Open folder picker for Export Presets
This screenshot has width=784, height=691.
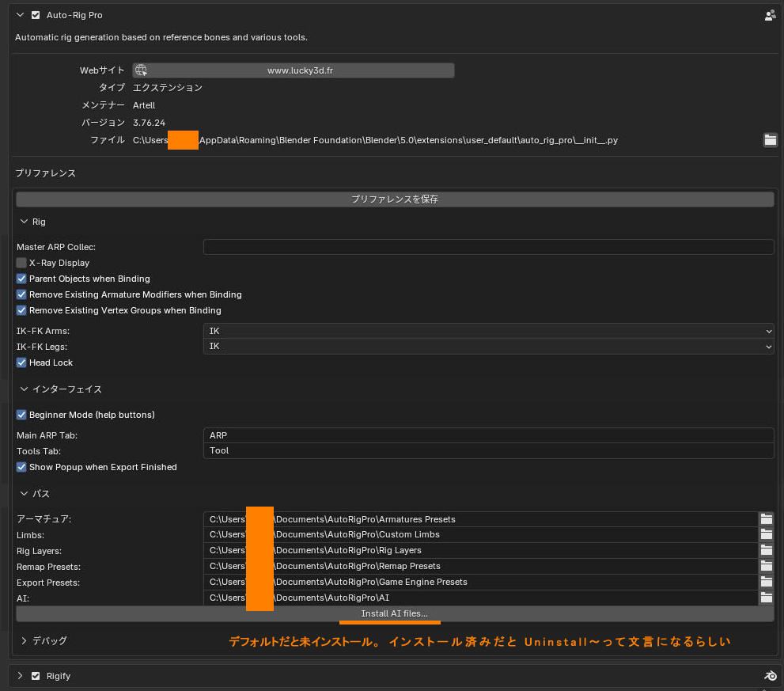coord(766,583)
